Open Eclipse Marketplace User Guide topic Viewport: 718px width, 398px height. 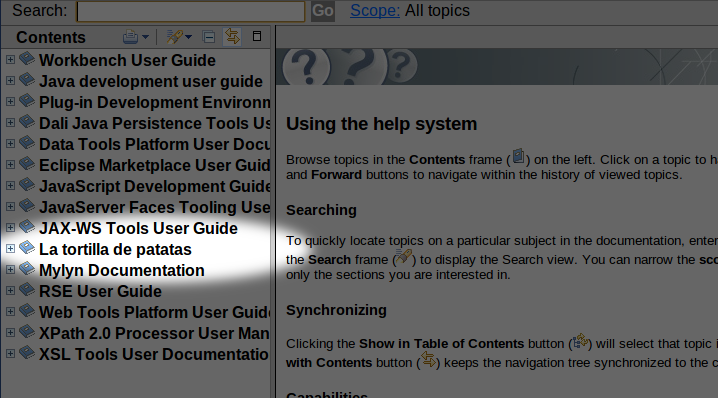pos(154,165)
